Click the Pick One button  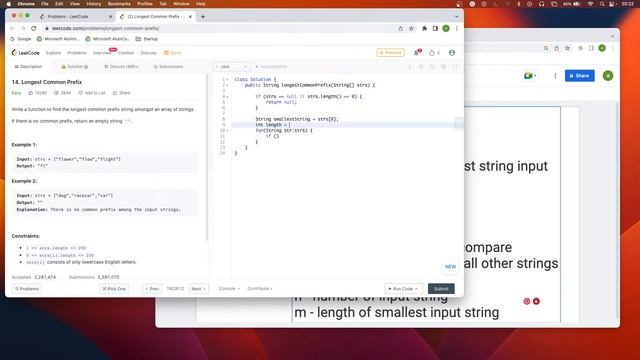(x=114, y=289)
